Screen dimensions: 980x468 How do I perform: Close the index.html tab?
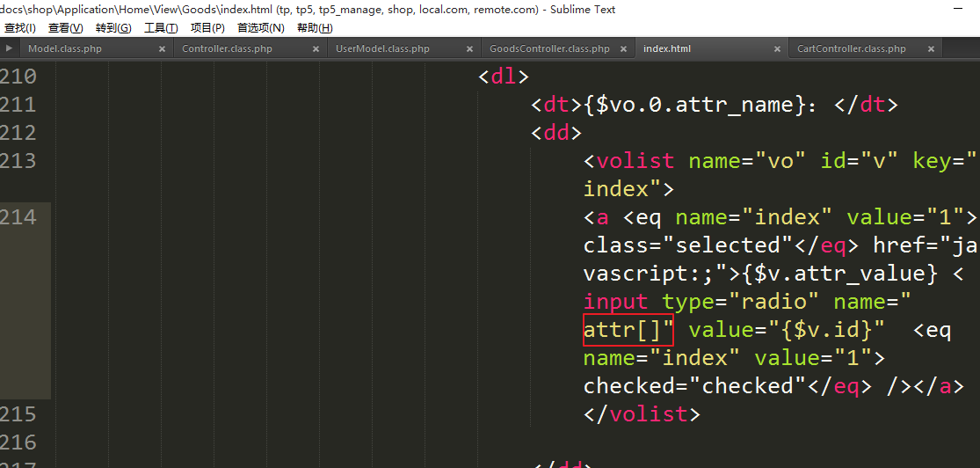(777, 49)
